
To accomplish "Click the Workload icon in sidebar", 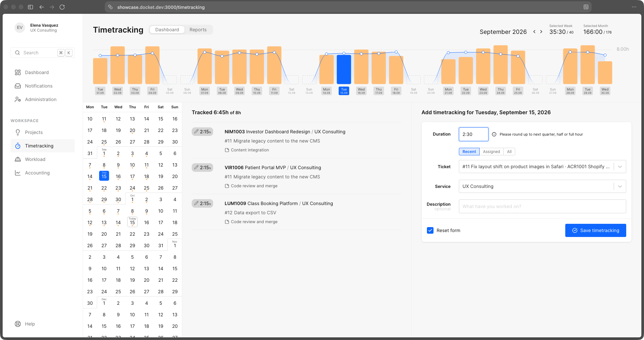I will pyautogui.click(x=18, y=159).
